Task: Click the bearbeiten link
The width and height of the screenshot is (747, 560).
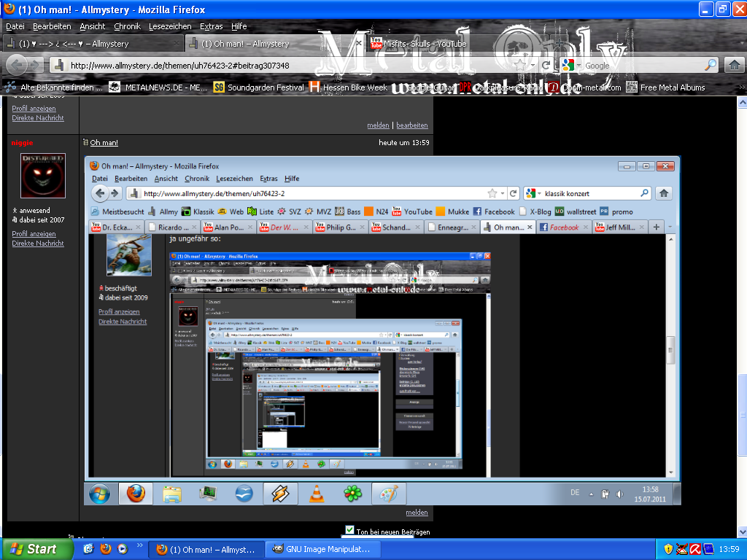Action: click(x=412, y=125)
